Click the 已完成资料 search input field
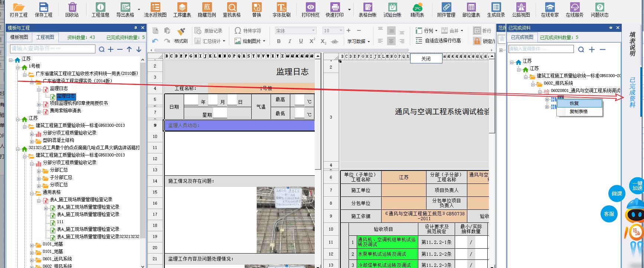 [x=541, y=49]
